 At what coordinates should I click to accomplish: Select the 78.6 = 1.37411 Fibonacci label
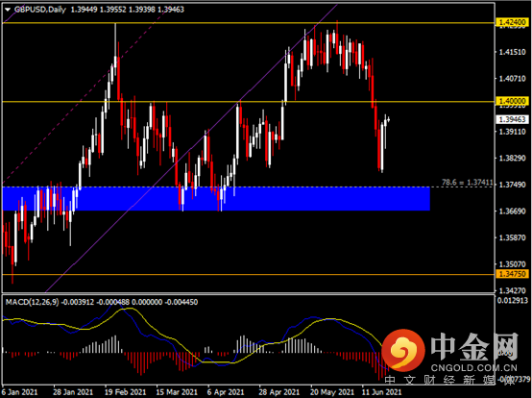[x=467, y=183]
